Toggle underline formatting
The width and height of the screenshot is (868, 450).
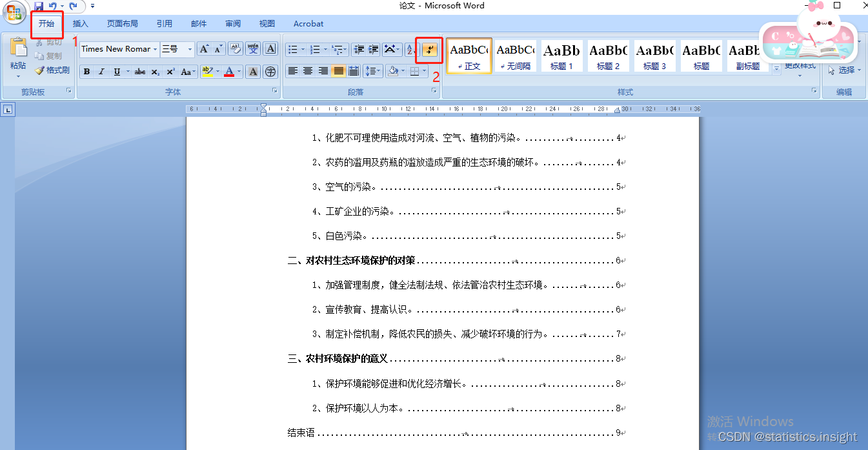click(x=116, y=72)
